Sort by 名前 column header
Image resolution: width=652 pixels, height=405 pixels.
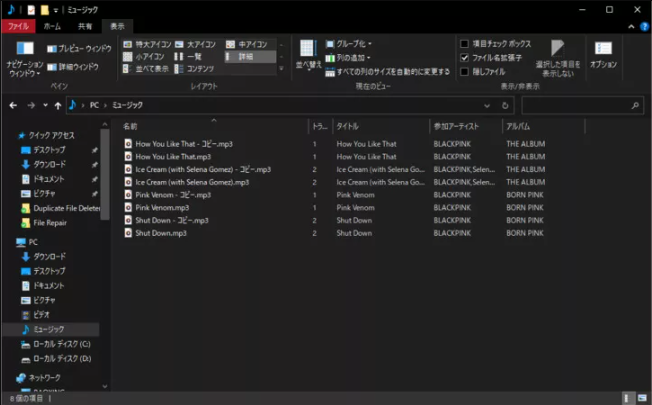pos(214,126)
